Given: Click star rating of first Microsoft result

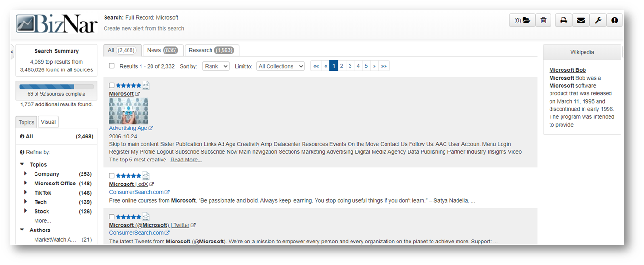Looking at the screenshot, I should pos(129,85).
